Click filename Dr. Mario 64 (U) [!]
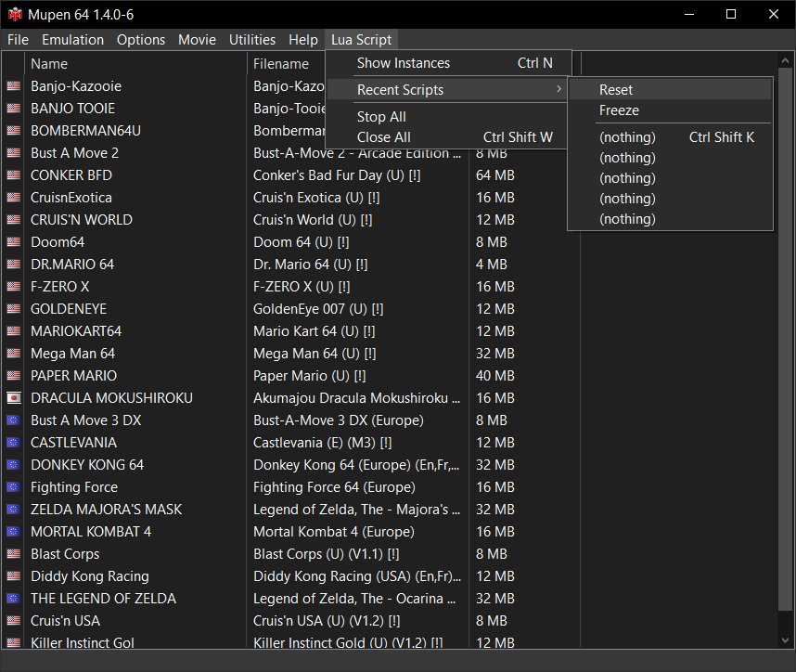The image size is (796, 672). point(310,265)
